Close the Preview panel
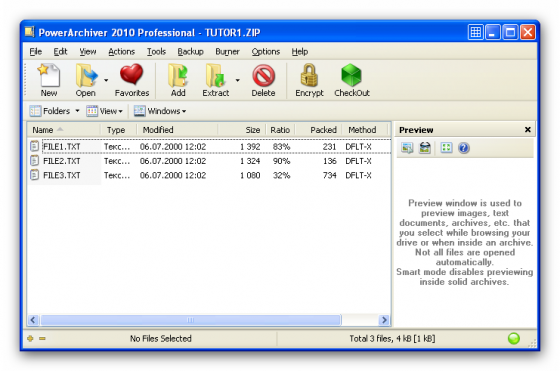 point(528,130)
